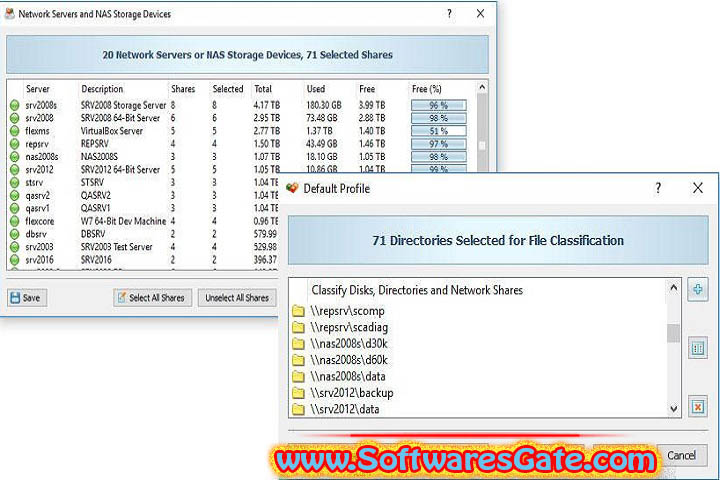
Task: Click the edit directory icon in Default Profile
Action: click(x=698, y=349)
